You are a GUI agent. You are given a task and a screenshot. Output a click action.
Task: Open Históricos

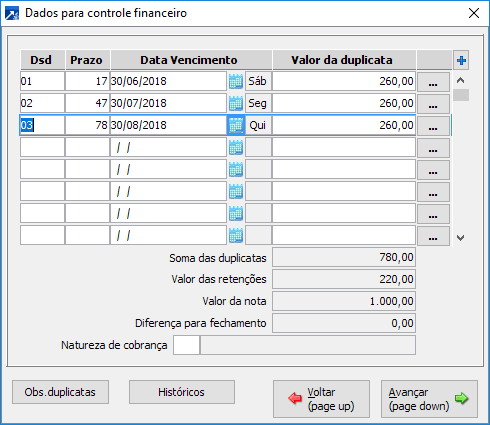click(x=182, y=392)
